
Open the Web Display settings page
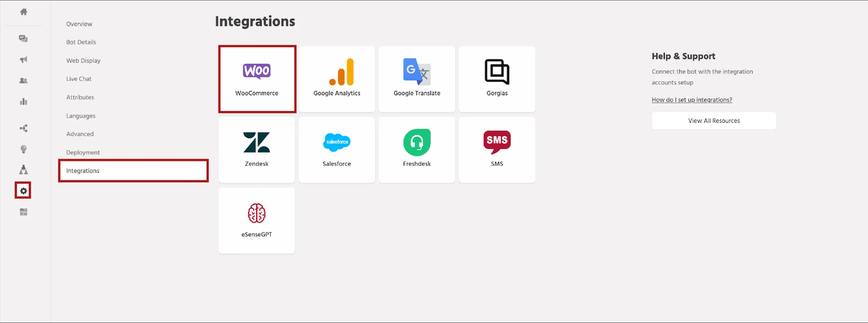tap(83, 61)
